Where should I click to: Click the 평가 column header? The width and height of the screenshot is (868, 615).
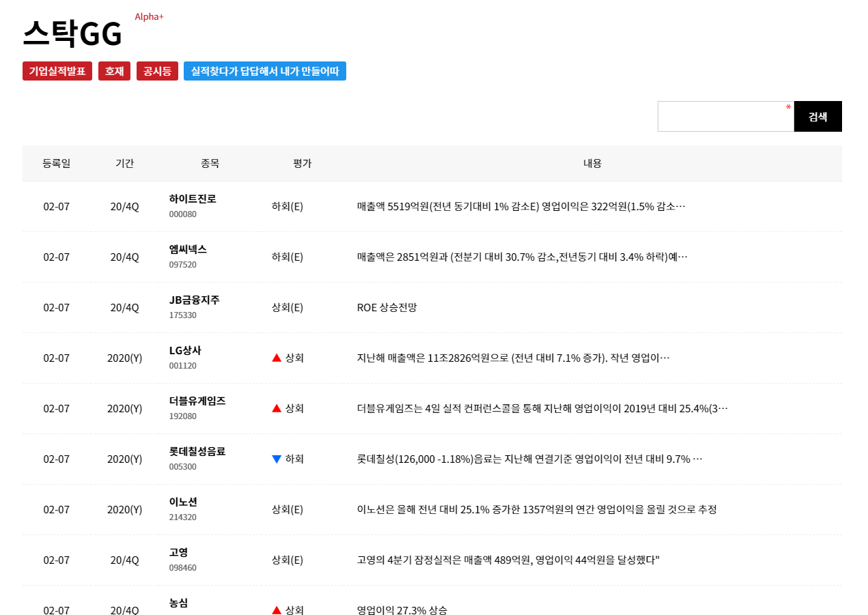point(302,163)
